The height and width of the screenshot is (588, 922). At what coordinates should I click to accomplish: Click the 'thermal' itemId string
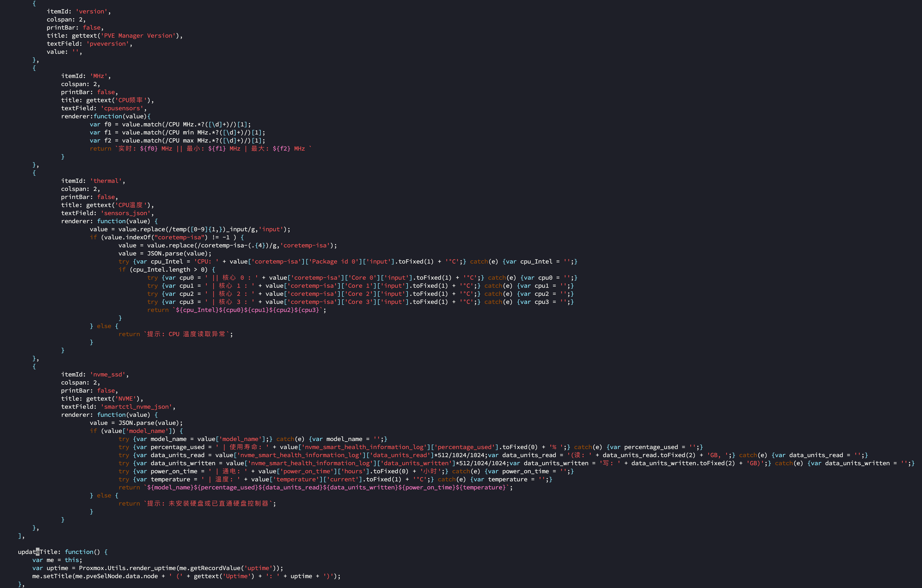[x=106, y=181]
